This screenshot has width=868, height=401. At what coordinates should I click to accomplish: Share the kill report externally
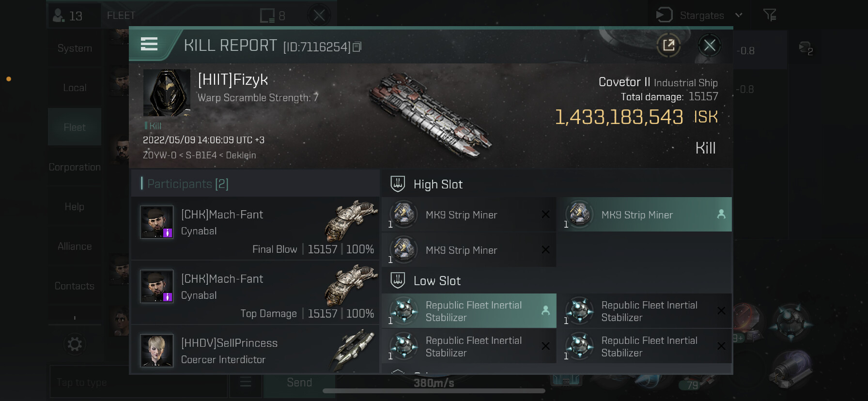[x=668, y=46]
